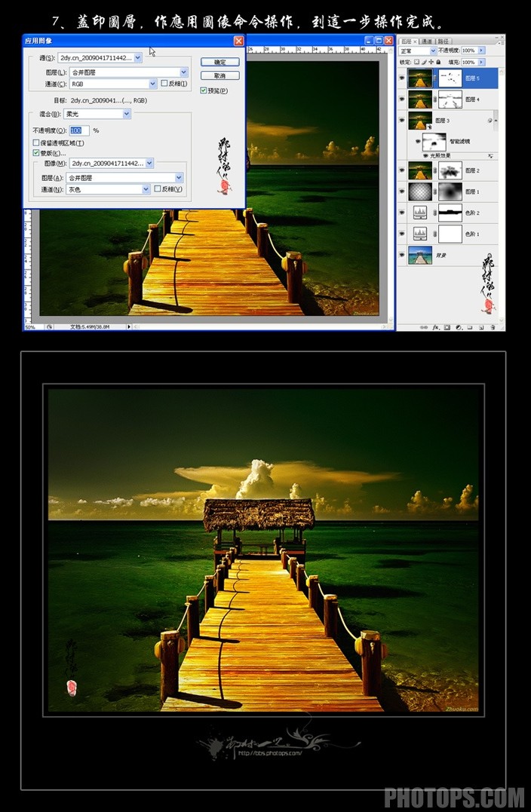Click 色阶 2 levels adjustment icon
This screenshot has width=531, height=812.
420,213
